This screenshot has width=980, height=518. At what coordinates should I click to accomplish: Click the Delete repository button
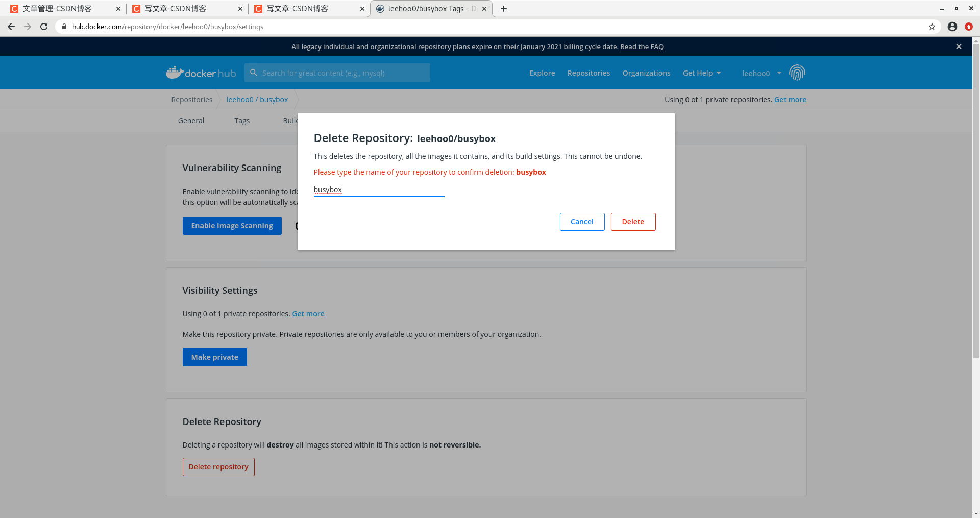(x=218, y=467)
